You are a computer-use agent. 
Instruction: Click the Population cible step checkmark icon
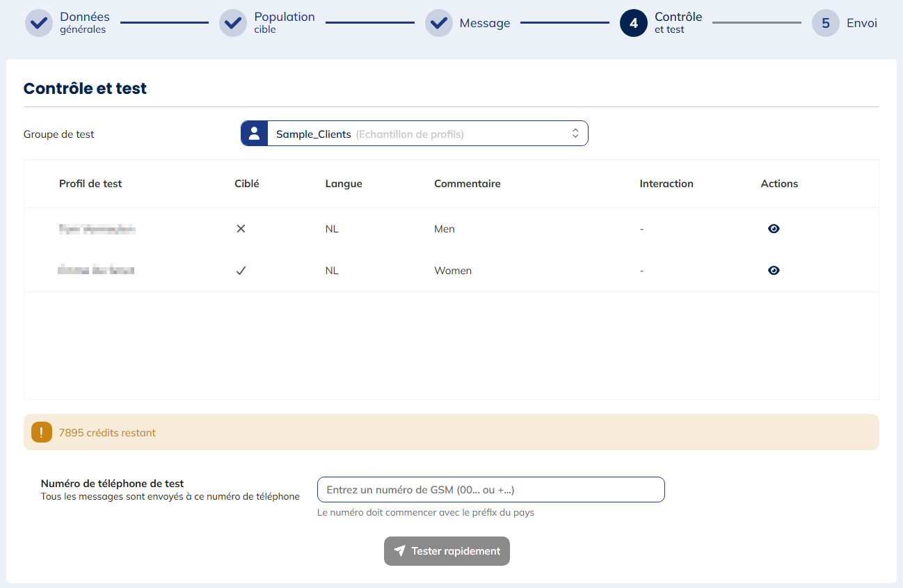(233, 23)
